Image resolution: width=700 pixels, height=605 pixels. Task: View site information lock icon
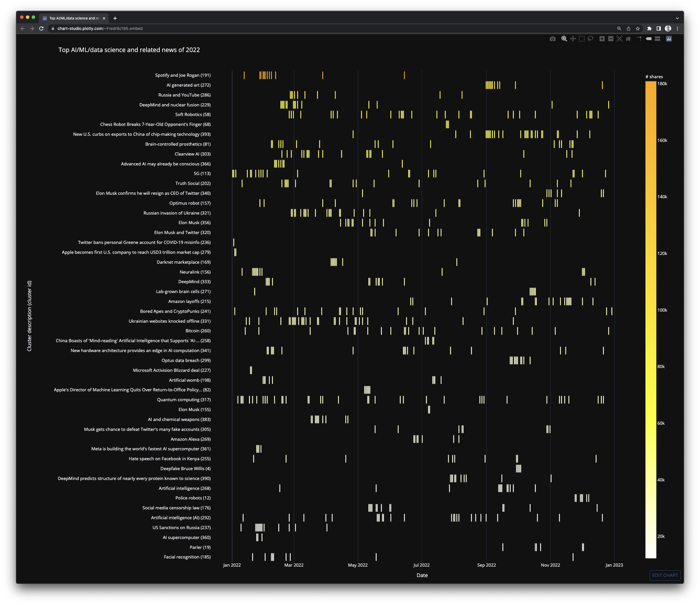(x=53, y=29)
